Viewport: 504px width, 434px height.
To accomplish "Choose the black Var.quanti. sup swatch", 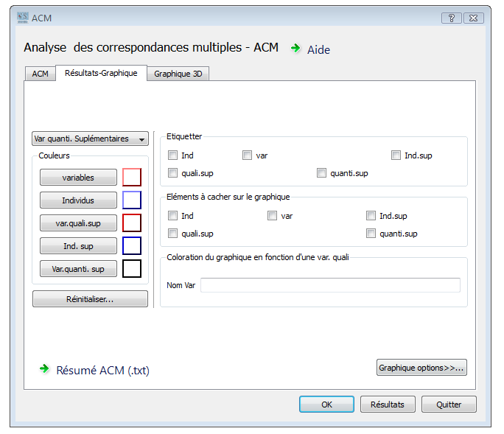I will point(132,268).
